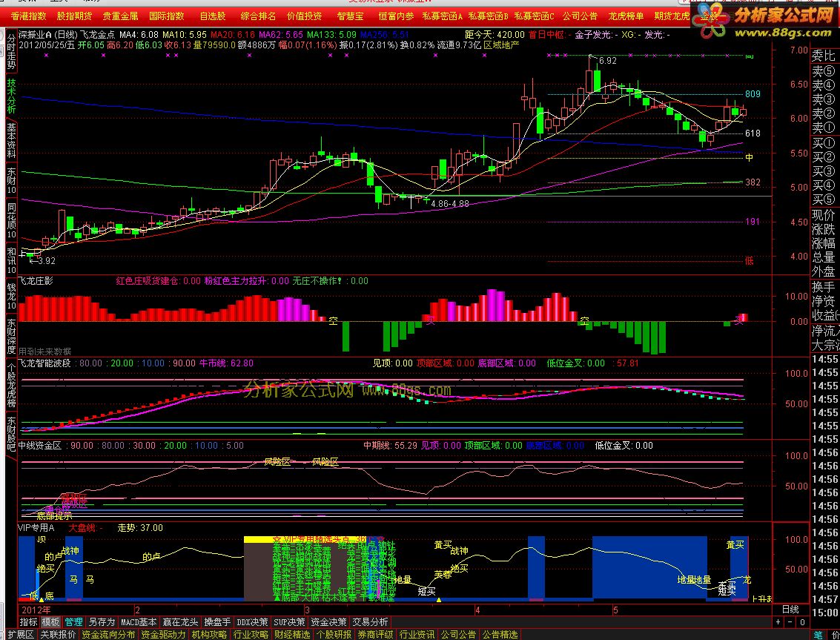This screenshot has width=840, height=640.
Task: Click the 4.86-4.88 price annotation
Action: [449, 204]
